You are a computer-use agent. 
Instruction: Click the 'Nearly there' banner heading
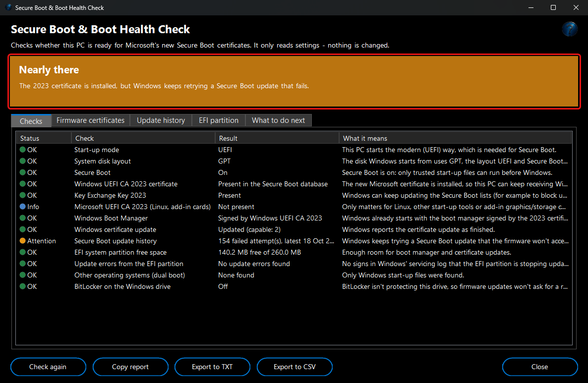[x=49, y=70]
